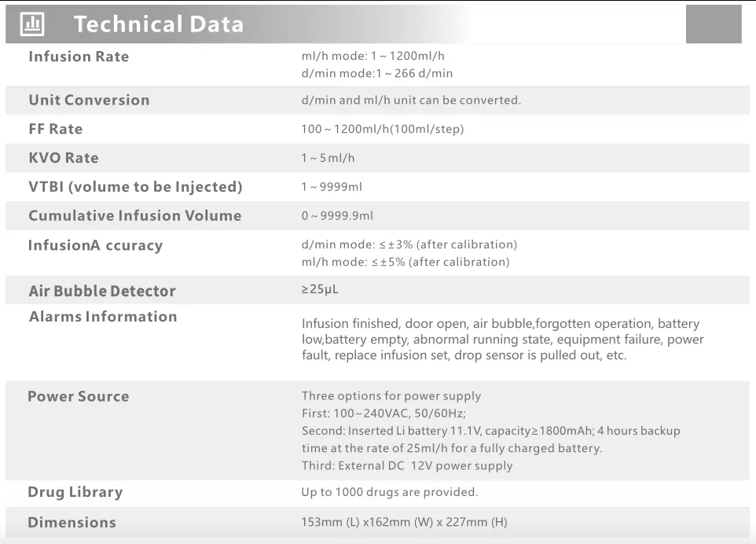Click the 0~9999.9ml cumulative volume value
The image size is (756, 544).
point(337,215)
